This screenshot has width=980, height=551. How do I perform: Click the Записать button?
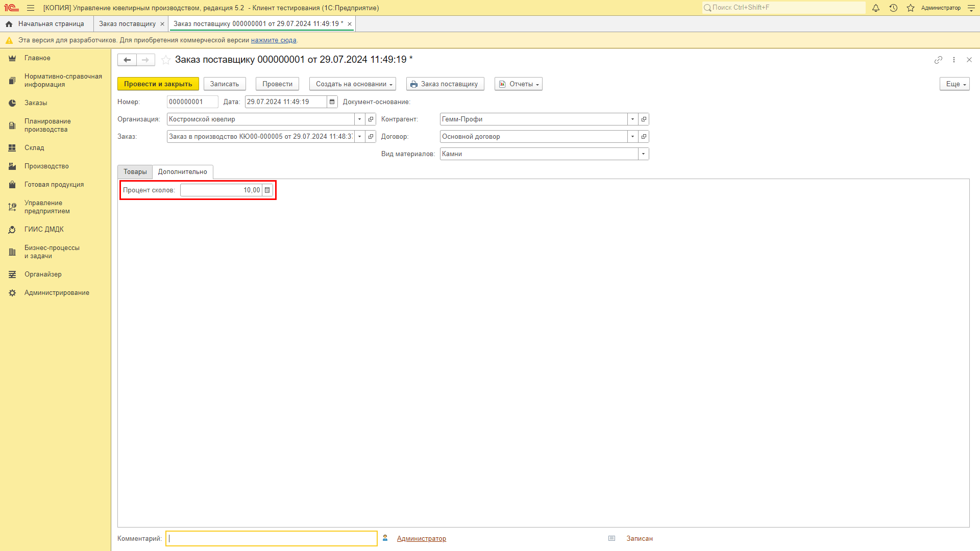click(224, 84)
